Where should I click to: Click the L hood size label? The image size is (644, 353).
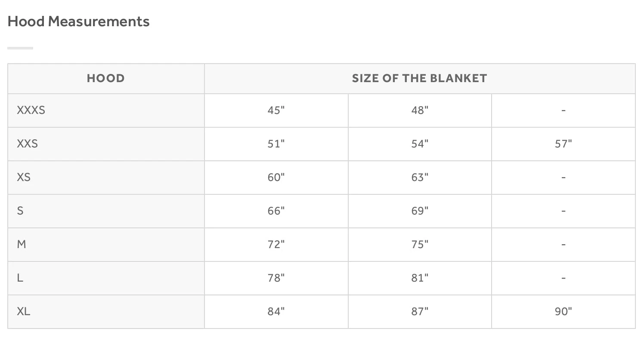[x=20, y=278]
